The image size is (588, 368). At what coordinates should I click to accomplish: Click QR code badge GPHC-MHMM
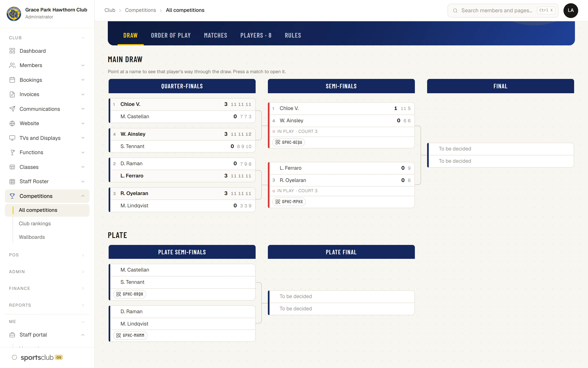[130, 335]
